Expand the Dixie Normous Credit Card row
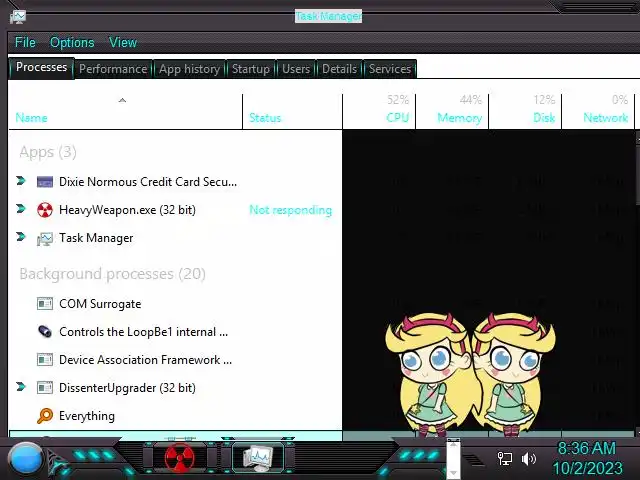 pos(21,180)
